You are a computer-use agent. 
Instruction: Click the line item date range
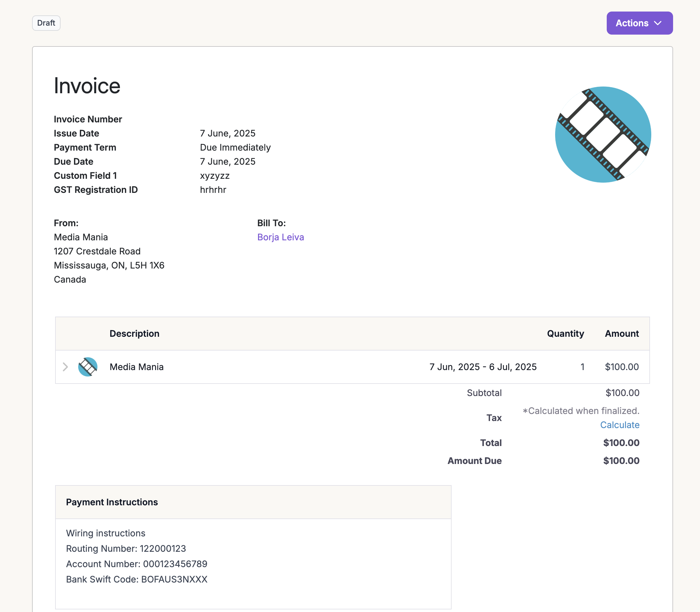482,367
